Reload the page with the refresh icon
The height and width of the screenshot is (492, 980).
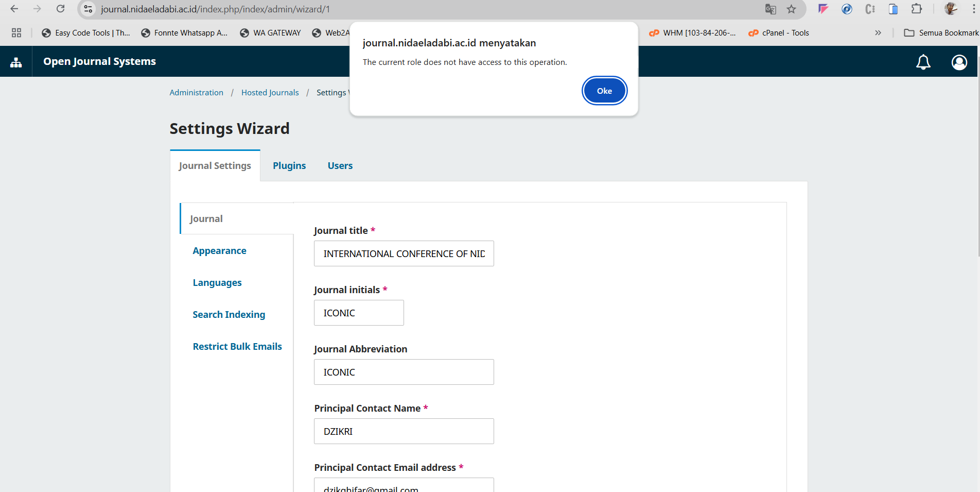pyautogui.click(x=61, y=9)
